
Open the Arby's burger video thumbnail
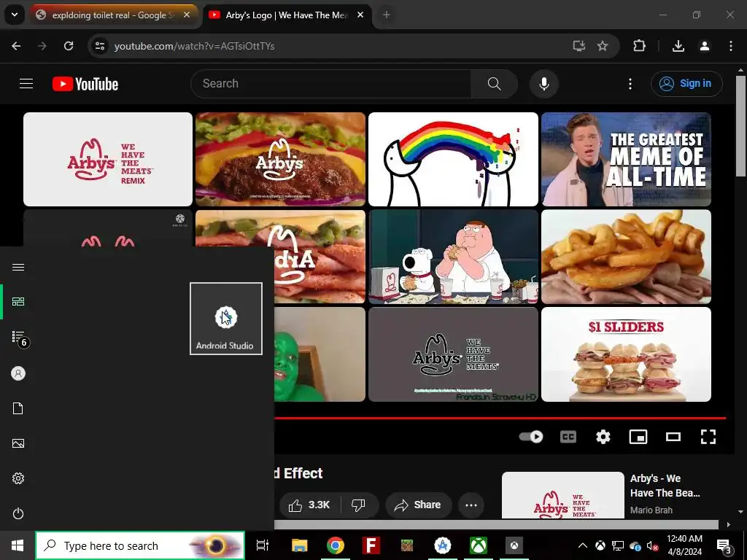(x=280, y=159)
